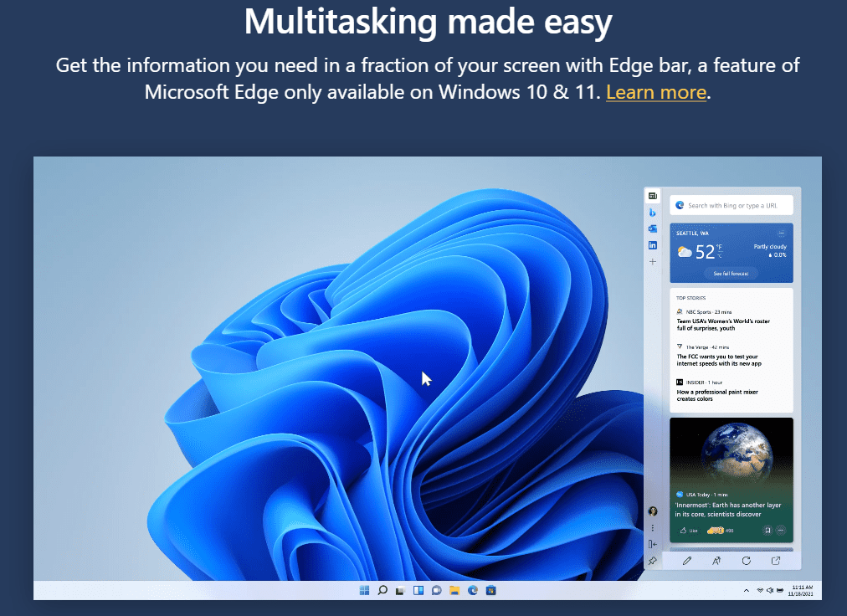This screenshot has height=616, width=847.
Task: Click the 52 degree temperature reading
Action: tap(705, 252)
